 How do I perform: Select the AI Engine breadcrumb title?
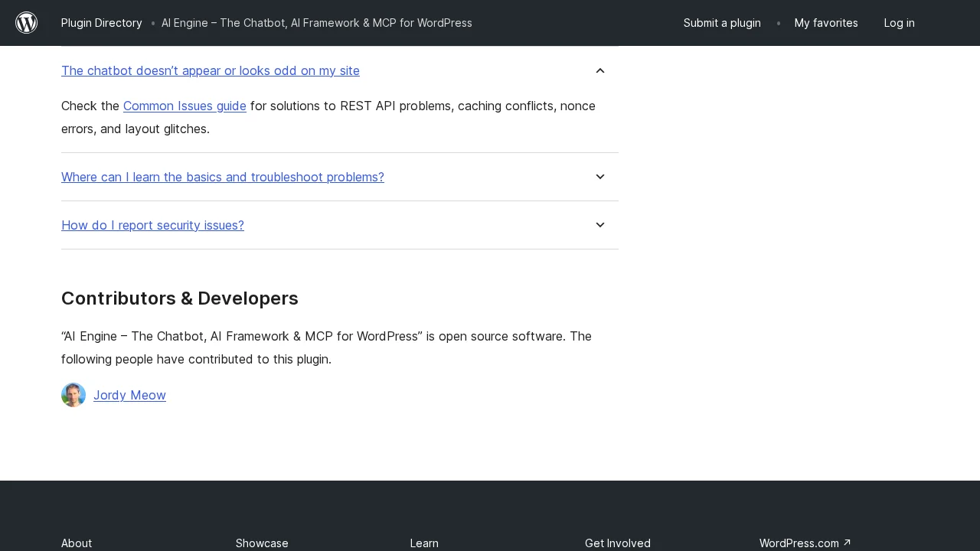click(316, 23)
